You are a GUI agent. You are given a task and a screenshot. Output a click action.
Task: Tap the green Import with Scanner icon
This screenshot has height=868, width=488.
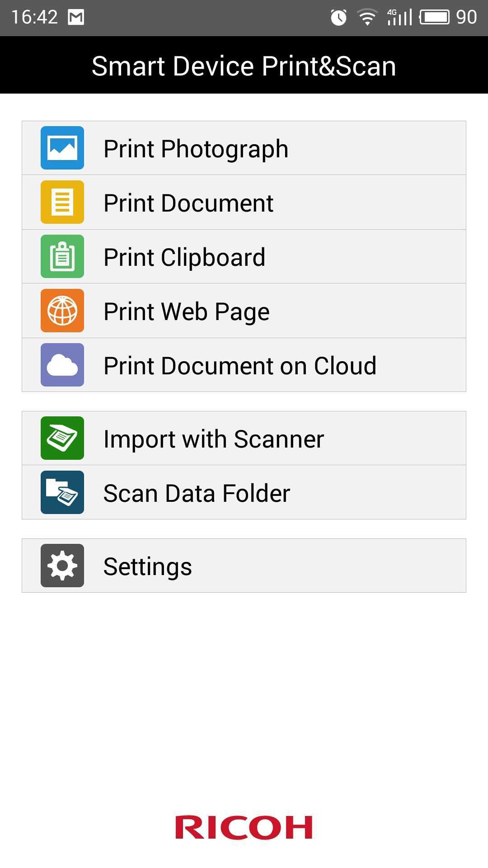click(62, 438)
